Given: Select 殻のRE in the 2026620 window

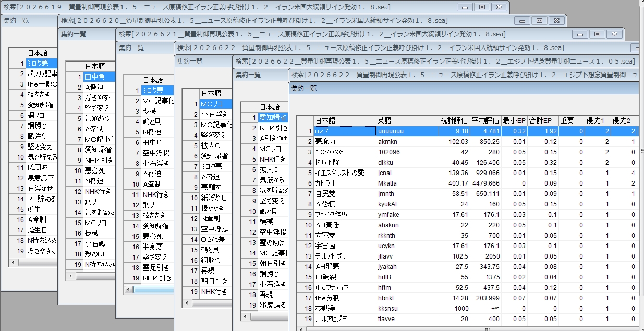Looking at the screenshot, I should (x=99, y=254).
